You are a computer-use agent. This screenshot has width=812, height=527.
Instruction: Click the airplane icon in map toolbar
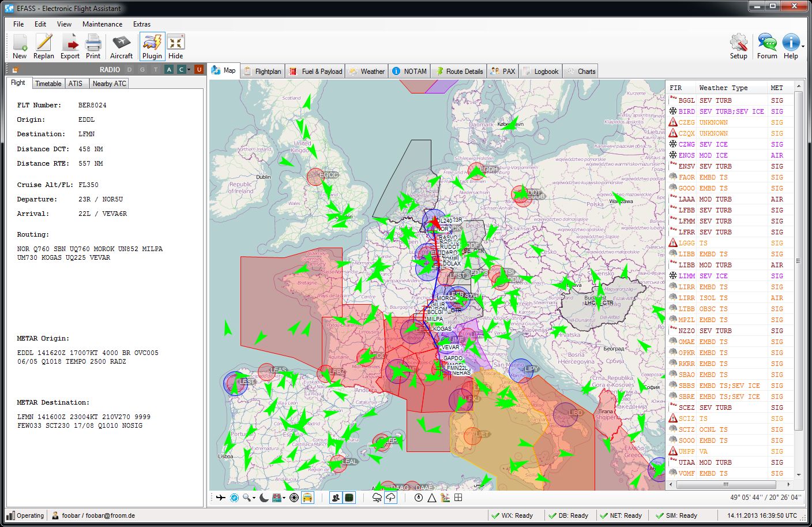tap(220, 498)
